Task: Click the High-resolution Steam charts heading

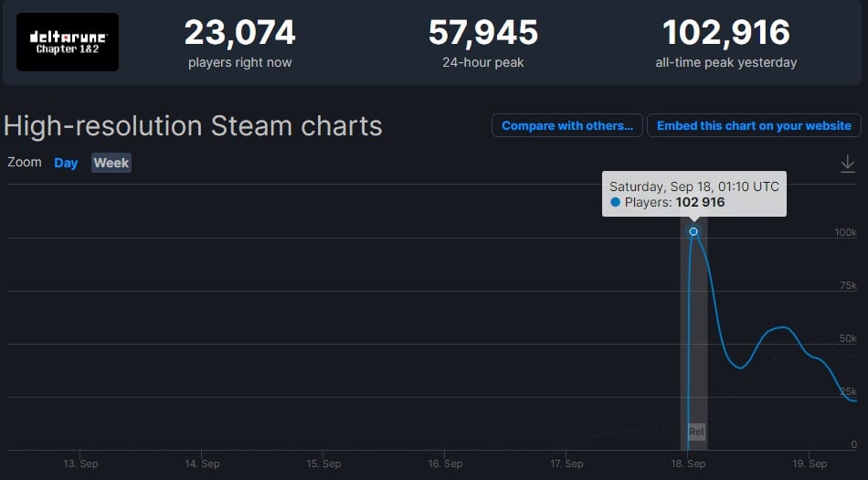Action: pyautogui.click(x=193, y=126)
